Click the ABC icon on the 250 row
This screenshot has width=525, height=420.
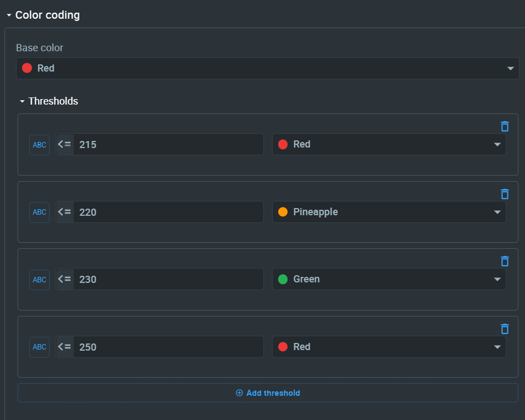(x=40, y=347)
